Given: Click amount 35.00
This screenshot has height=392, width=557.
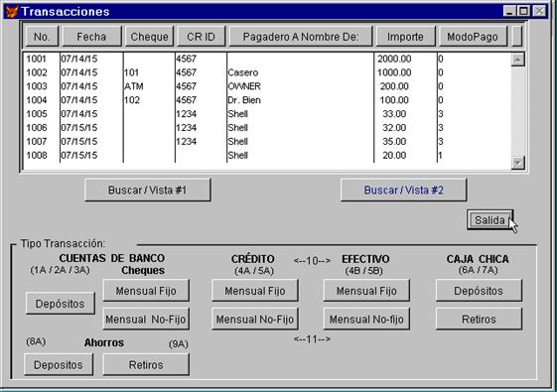Looking at the screenshot, I should (x=394, y=142).
